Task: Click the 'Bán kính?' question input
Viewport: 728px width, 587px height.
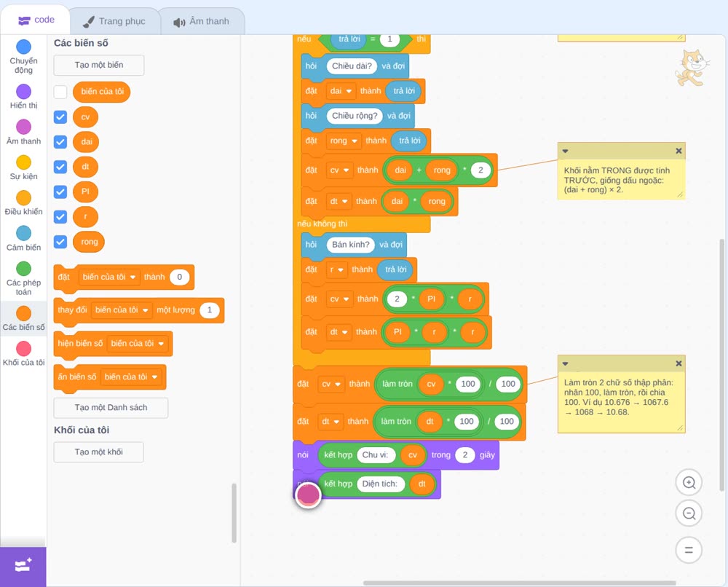Action: (351, 245)
